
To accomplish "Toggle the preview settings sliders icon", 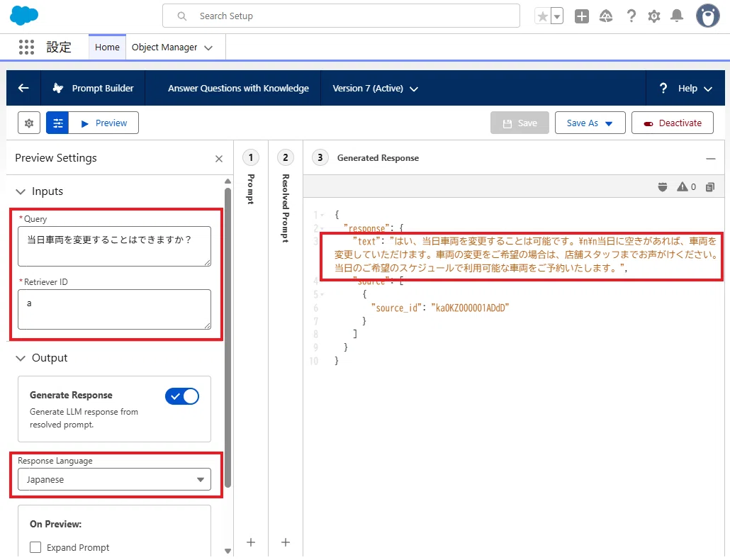I will pos(57,123).
